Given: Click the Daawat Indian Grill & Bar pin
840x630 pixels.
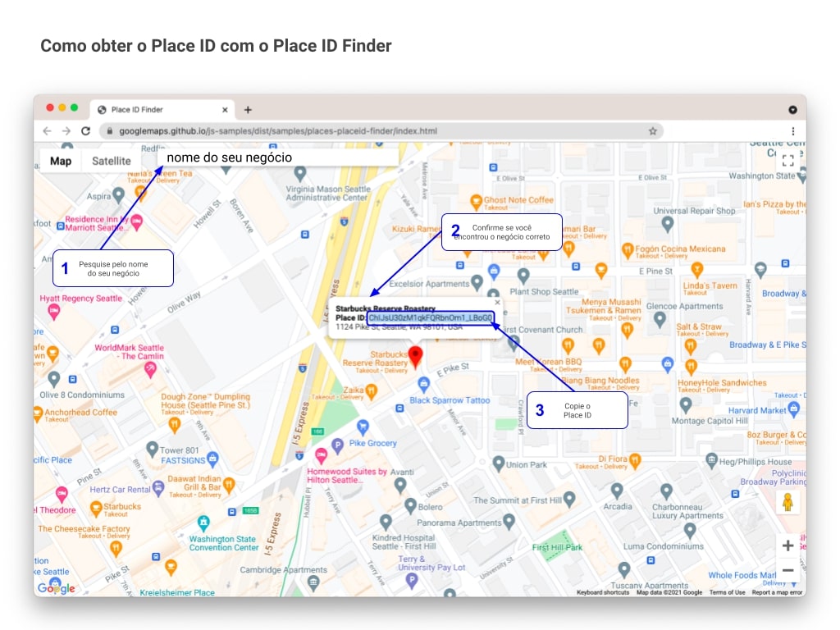Looking at the screenshot, I should click(x=230, y=485).
